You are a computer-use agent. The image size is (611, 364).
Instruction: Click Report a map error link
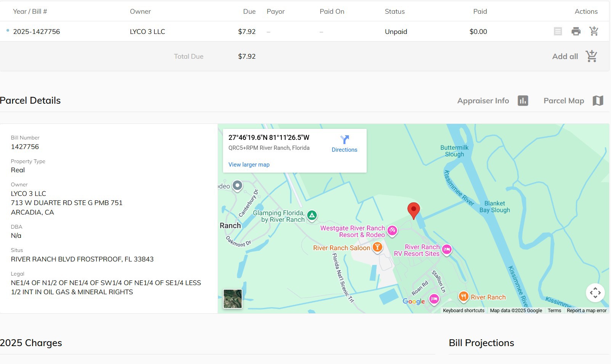pos(586,311)
